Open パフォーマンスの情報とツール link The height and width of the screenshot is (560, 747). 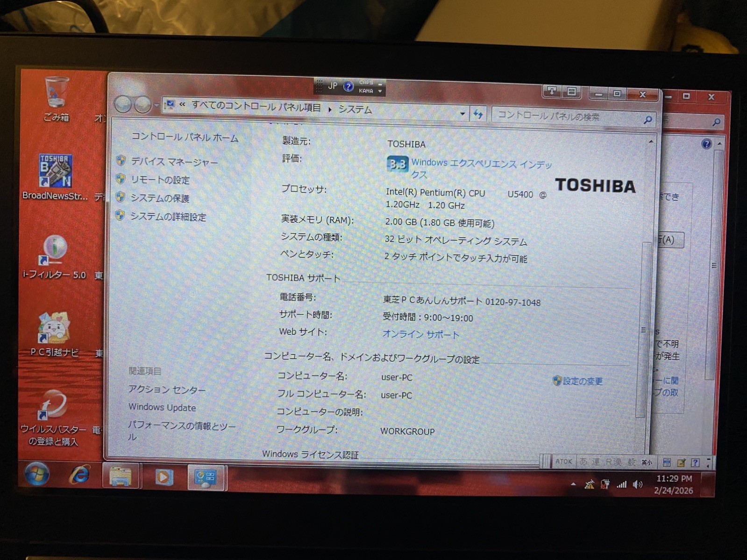tap(182, 431)
